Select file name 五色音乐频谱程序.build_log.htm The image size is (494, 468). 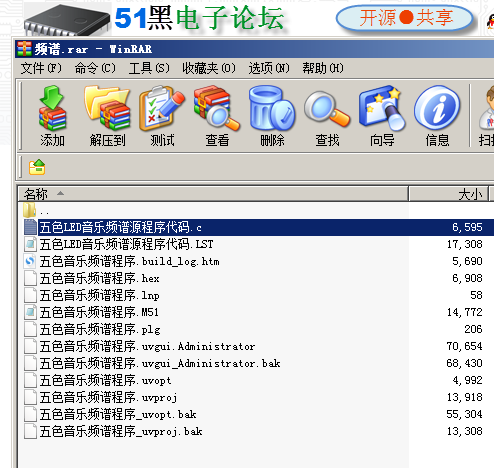point(129,261)
